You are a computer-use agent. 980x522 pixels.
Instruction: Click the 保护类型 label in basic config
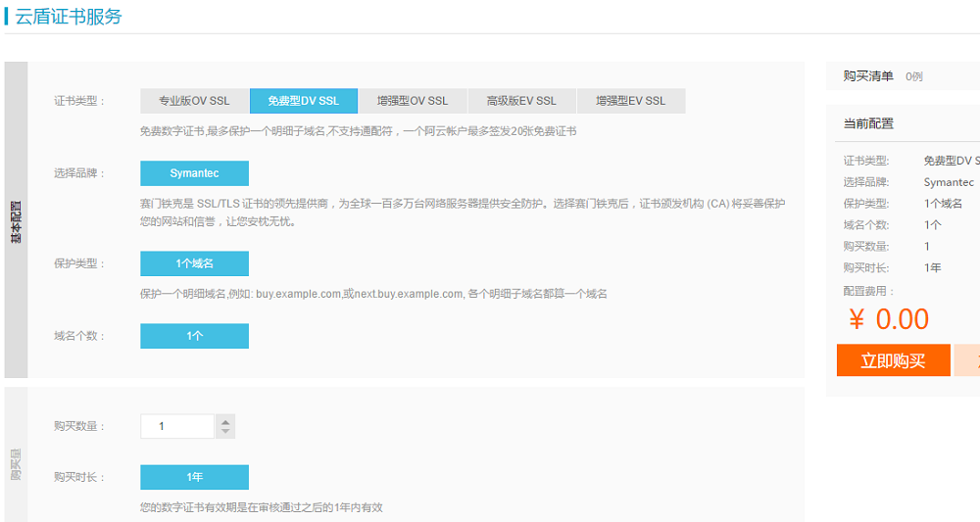click(78, 263)
